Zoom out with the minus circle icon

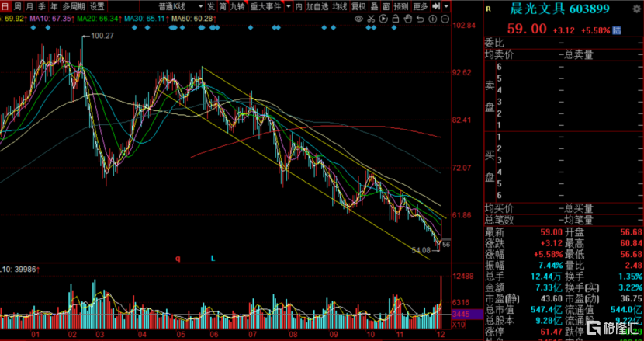445,19
